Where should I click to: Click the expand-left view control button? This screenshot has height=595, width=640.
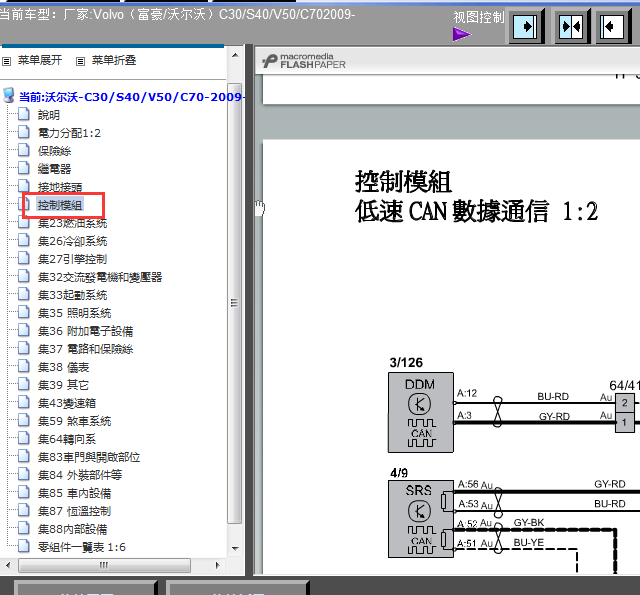tap(613, 27)
